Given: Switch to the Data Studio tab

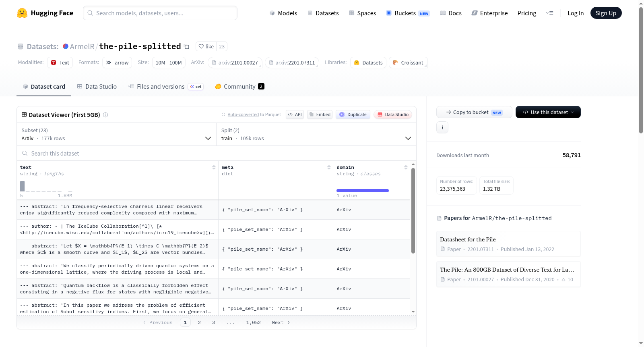Looking at the screenshot, I should point(97,87).
